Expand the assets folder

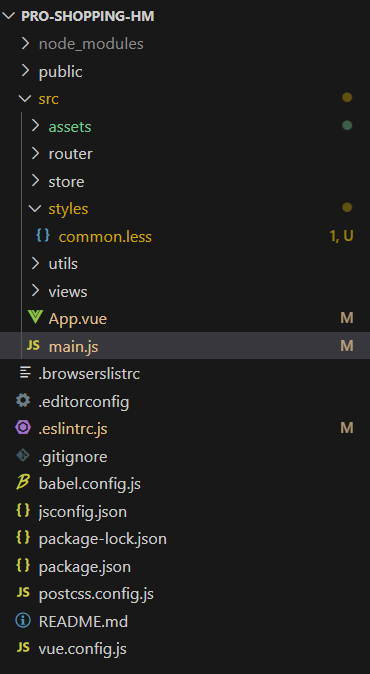click(x=185, y=126)
